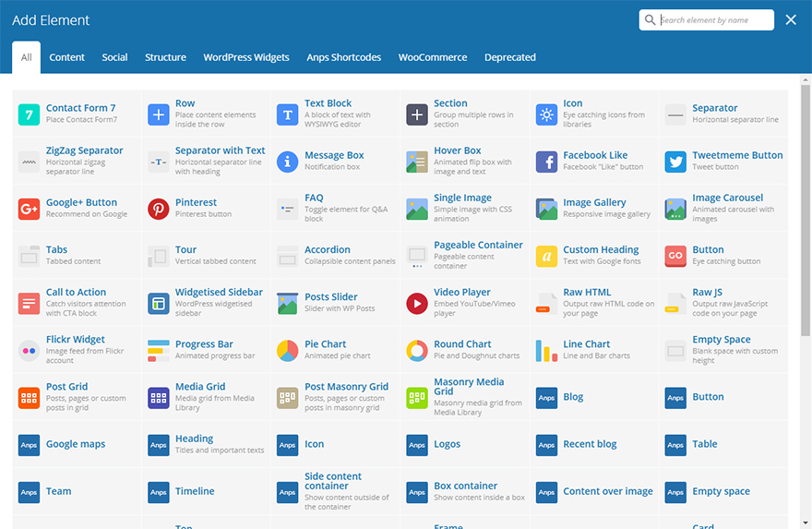Pick the Raw HTML element title
The image size is (812, 529).
click(x=587, y=292)
